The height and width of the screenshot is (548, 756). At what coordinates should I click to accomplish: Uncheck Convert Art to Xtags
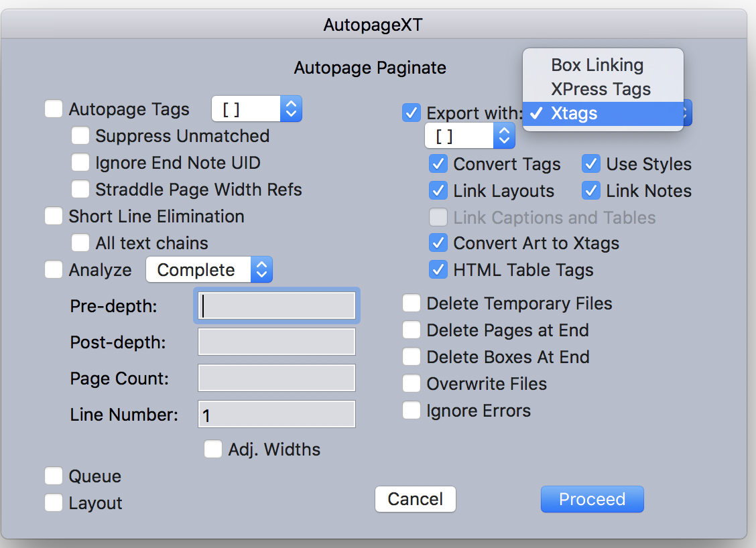(438, 243)
